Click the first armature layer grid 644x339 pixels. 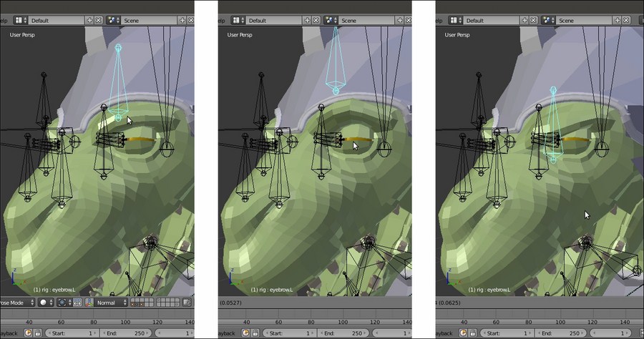(x=142, y=303)
